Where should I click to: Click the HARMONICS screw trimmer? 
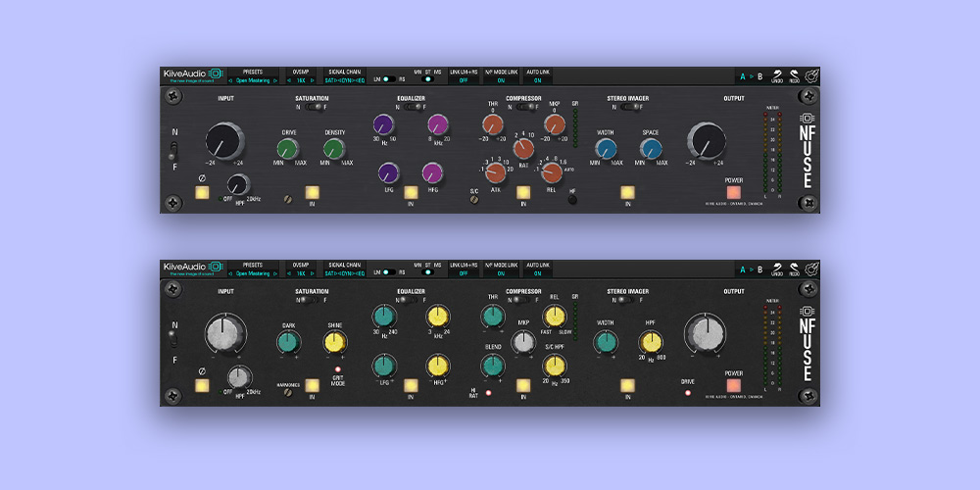click(x=288, y=393)
